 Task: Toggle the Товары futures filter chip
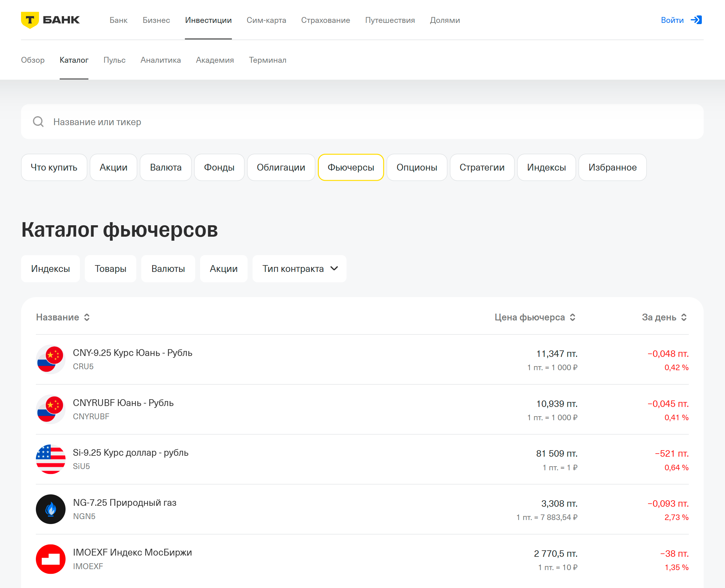coord(110,269)
